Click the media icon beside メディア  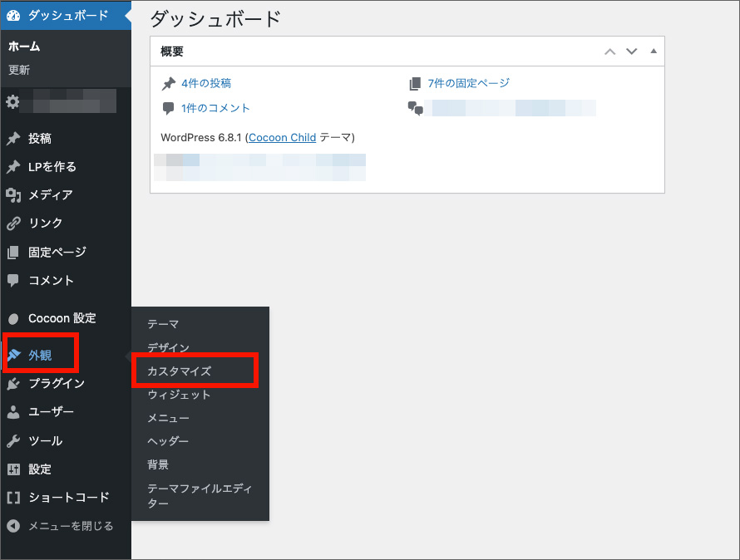[x=13, y=195]
